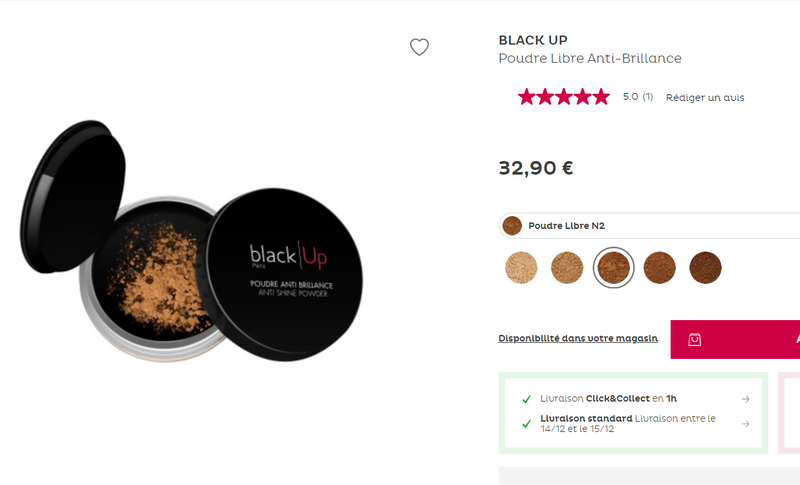Image resolution: width=800 pixels, height=485 pixels.
Task: Click the black Up powder product image
Action: 191,241
